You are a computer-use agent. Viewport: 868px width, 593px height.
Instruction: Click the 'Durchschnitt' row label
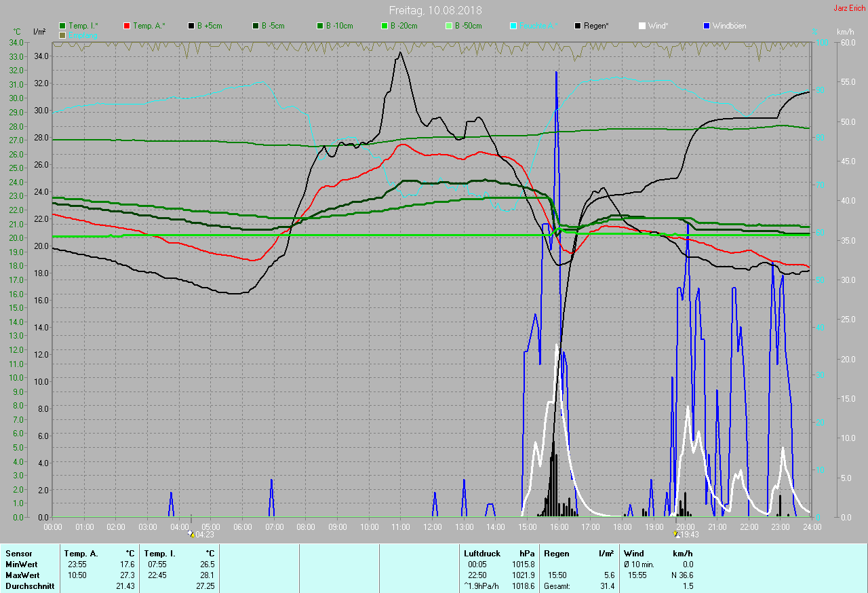(30, 586)
